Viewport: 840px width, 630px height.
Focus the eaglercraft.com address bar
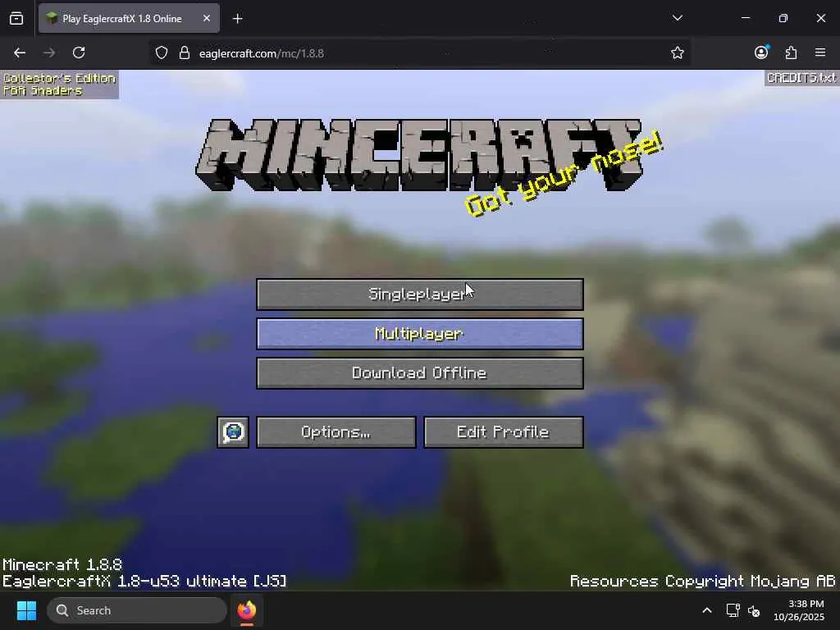[418, 53]
